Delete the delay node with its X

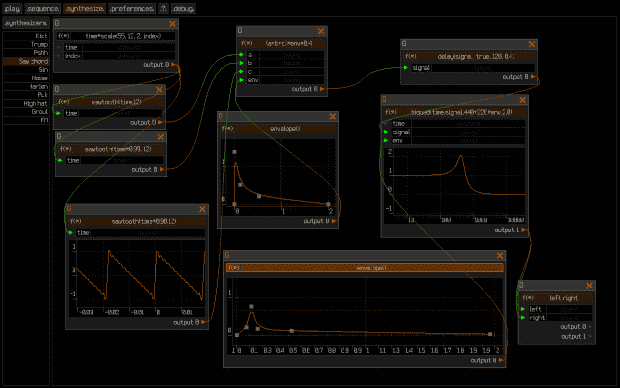click(x=532, y=44)
